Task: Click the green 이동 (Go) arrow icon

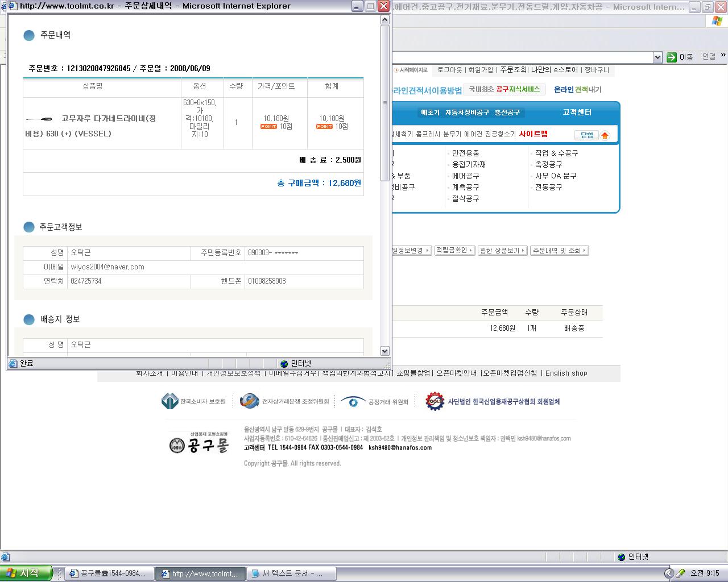Action: pyautogui.click(x=672, y=57)
